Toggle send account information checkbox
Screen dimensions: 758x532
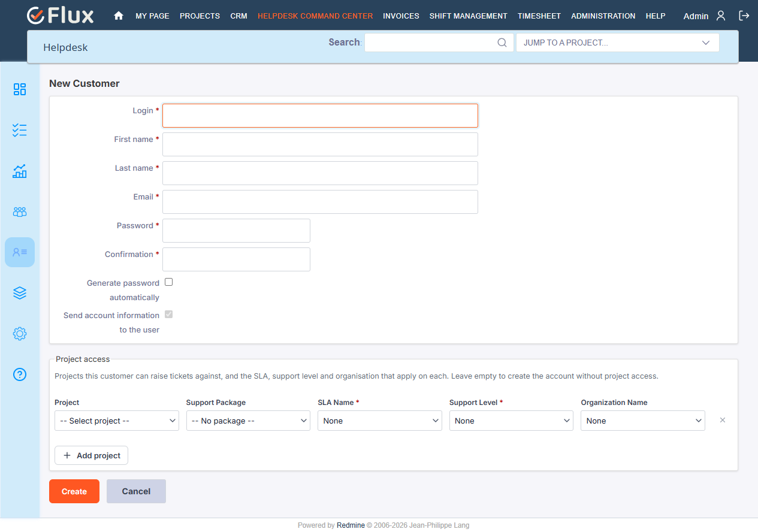pyautogui.click(x=169, y=315)
